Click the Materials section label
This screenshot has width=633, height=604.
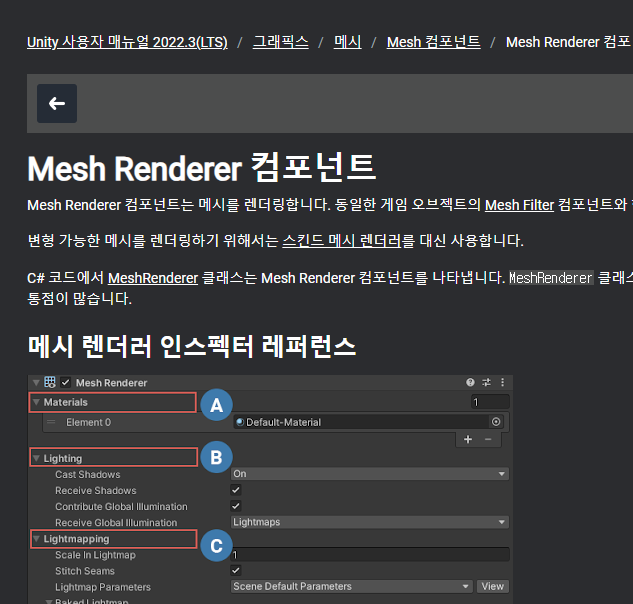[65, 402]
